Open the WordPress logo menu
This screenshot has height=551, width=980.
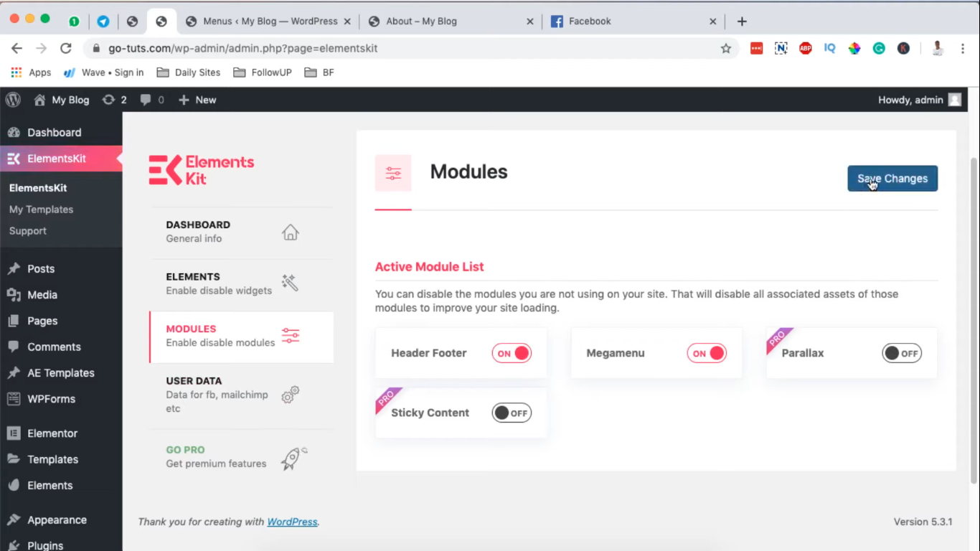13,100
